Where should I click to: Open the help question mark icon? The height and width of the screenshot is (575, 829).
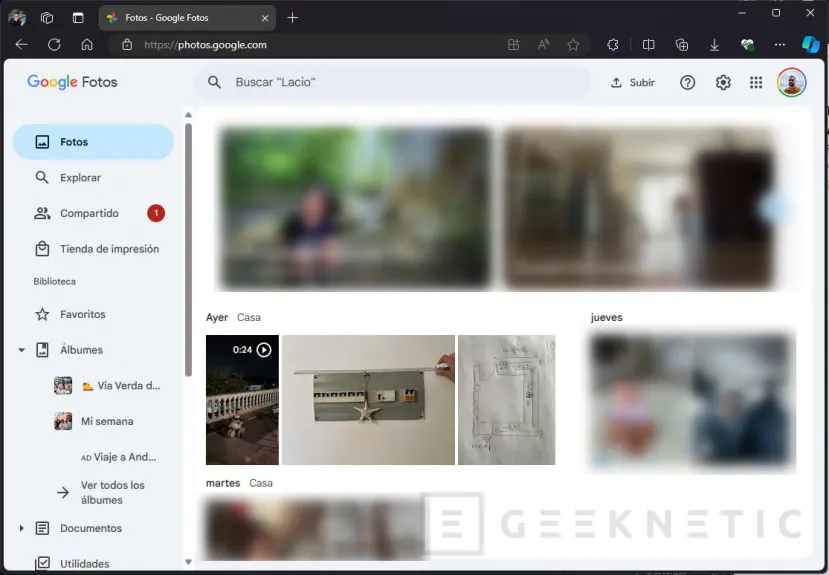pos(687,82)
